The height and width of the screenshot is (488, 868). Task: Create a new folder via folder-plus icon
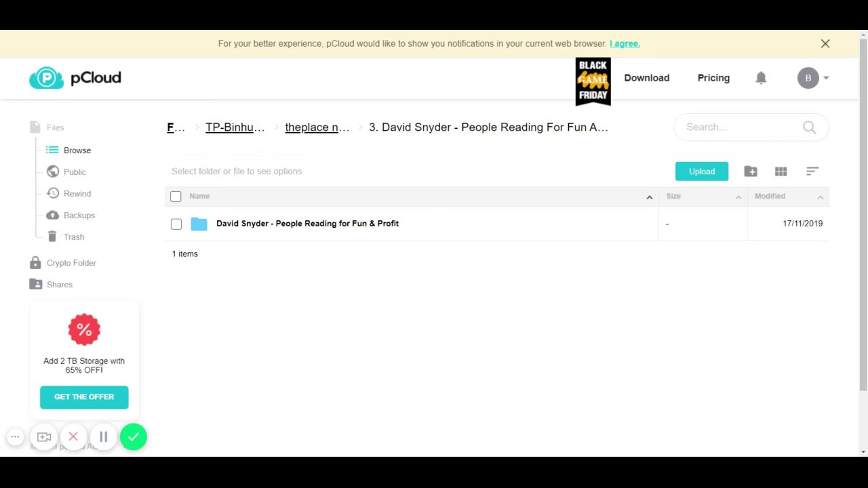(751, 171)
